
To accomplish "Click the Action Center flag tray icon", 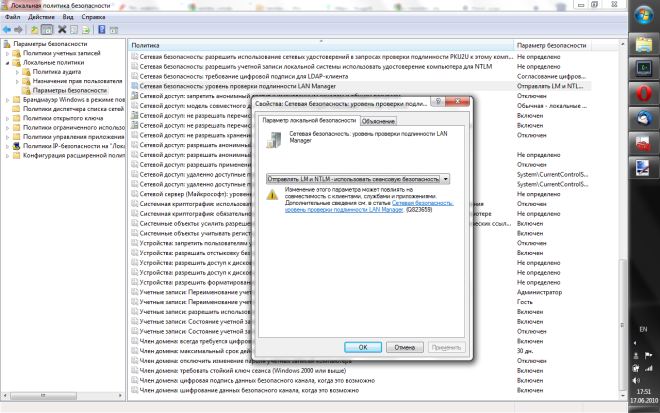I will (649, 356).
